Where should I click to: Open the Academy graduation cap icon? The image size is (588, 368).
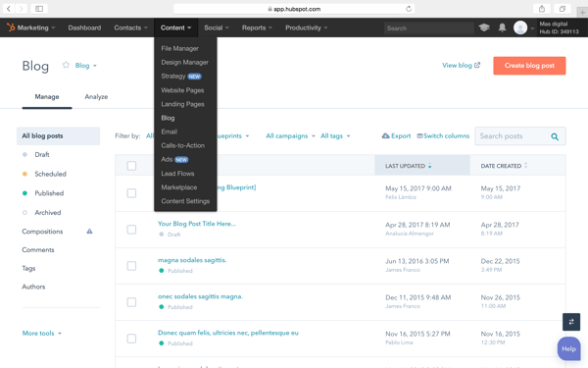[x=484, y=27]
